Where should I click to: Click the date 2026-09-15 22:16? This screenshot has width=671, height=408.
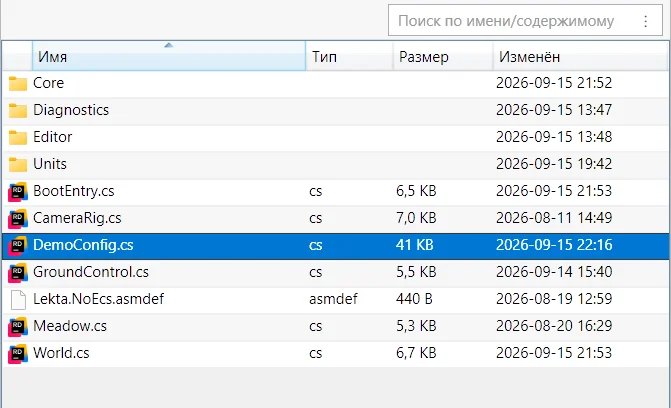tap(554, 244)
